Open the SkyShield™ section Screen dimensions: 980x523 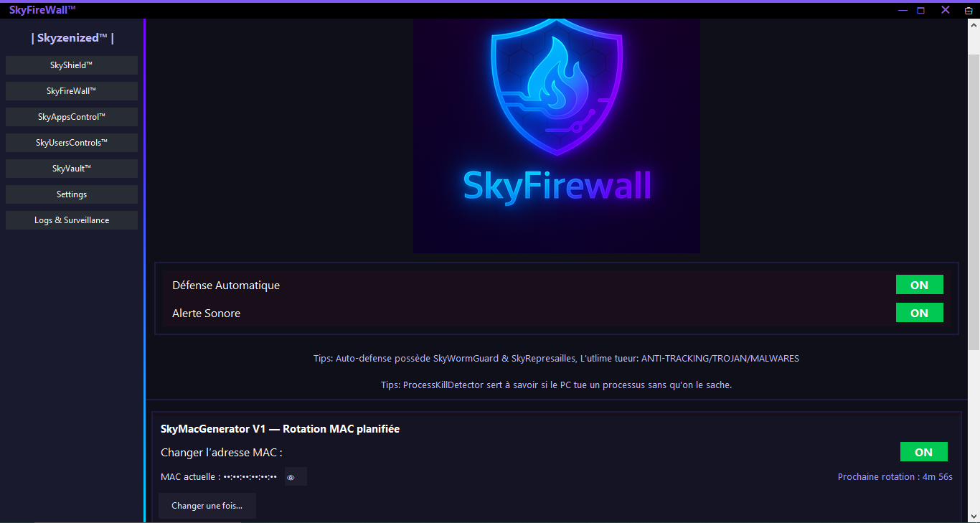[72, 65]
